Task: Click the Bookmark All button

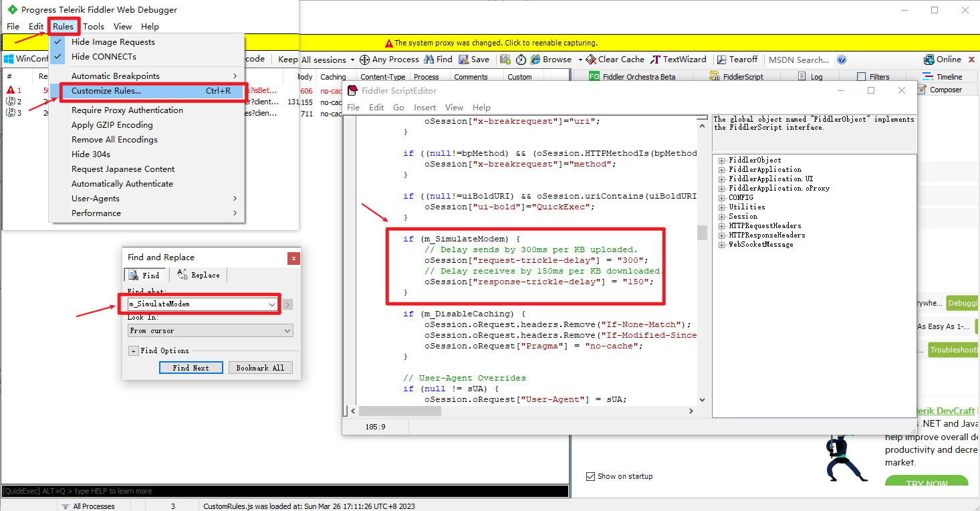Action: [x=260, y=368]
